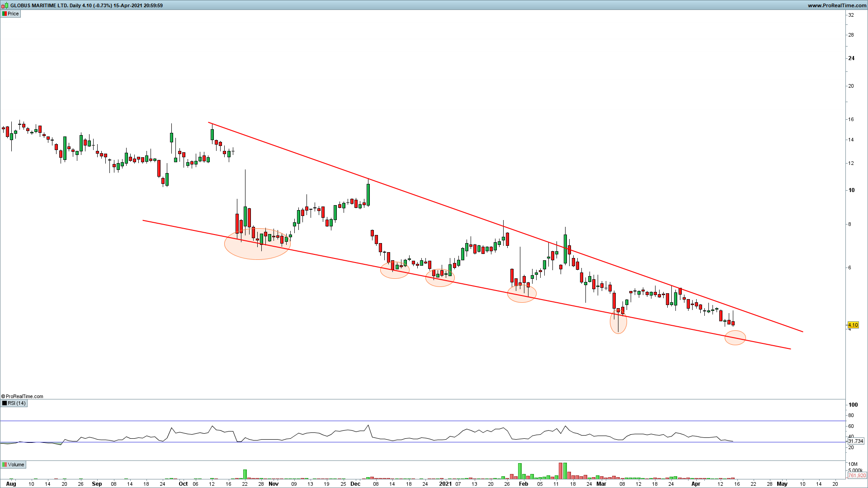Click the Price panel label
This screenshot has width=868, height=488.
(x=13, y=14)
